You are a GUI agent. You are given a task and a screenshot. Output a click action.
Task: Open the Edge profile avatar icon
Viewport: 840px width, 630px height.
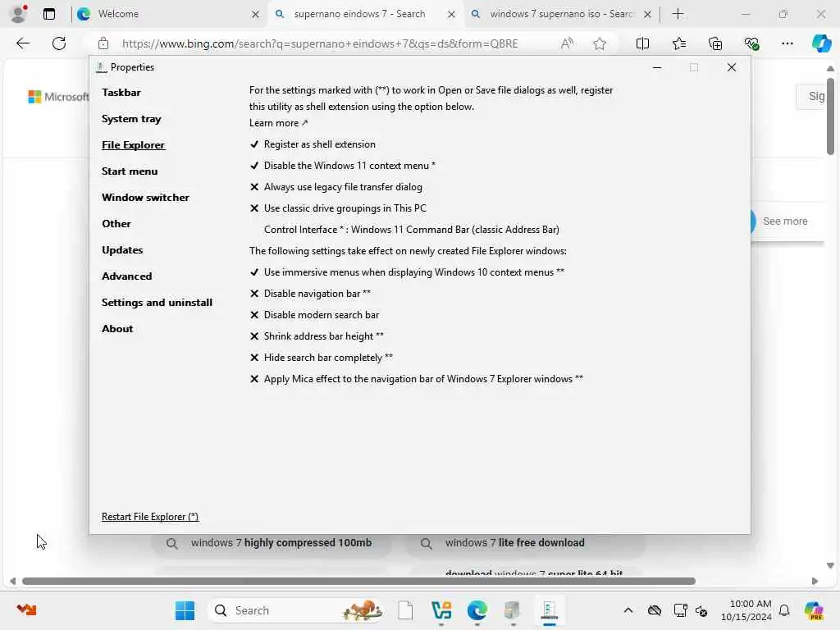coord(19,13)
